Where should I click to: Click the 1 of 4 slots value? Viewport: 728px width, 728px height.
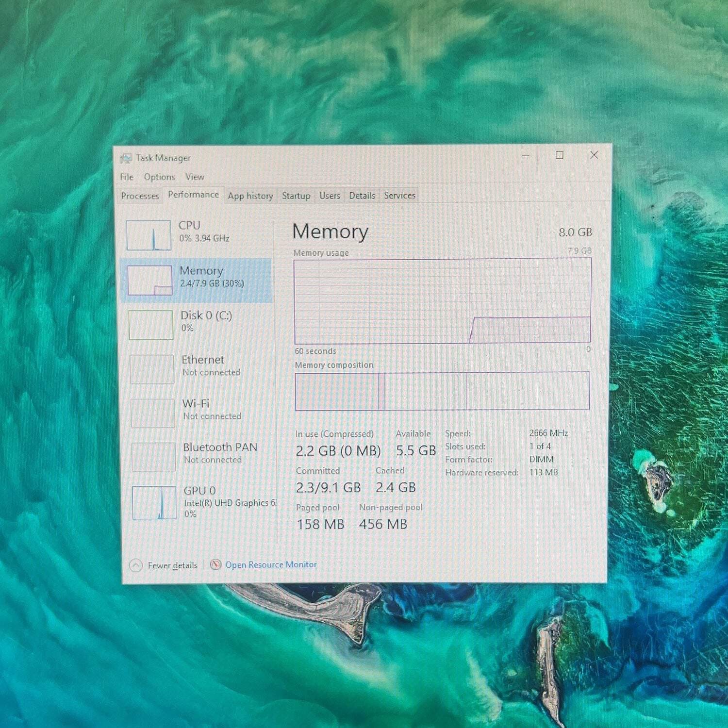click(540, 446)
